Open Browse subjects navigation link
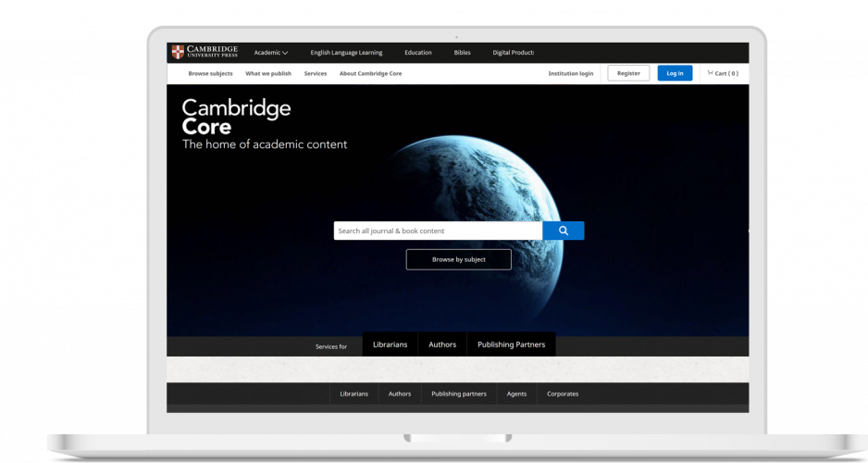This screenshot has width=868, height=463. click(210, 73)
